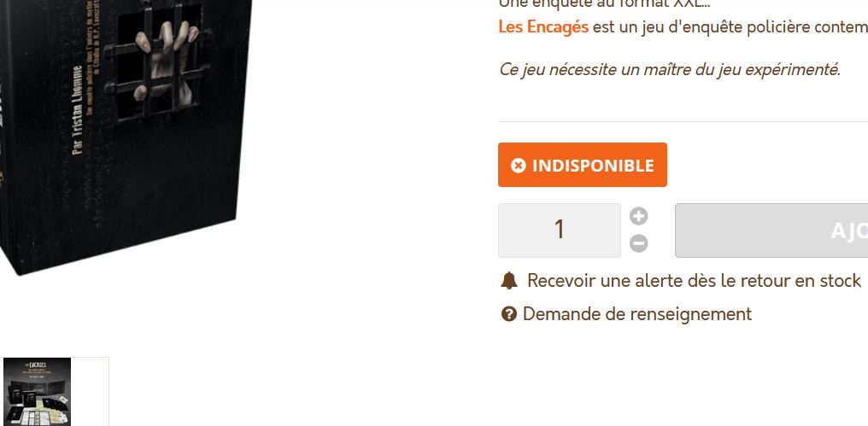Click the italic maître du jeu expérimenté sentence

click(669, 70)
